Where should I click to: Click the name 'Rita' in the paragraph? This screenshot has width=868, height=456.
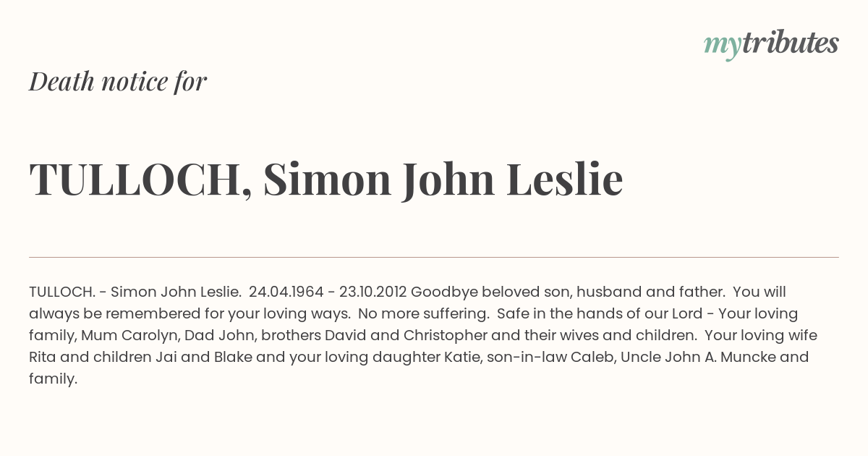(x=43, y=357)
